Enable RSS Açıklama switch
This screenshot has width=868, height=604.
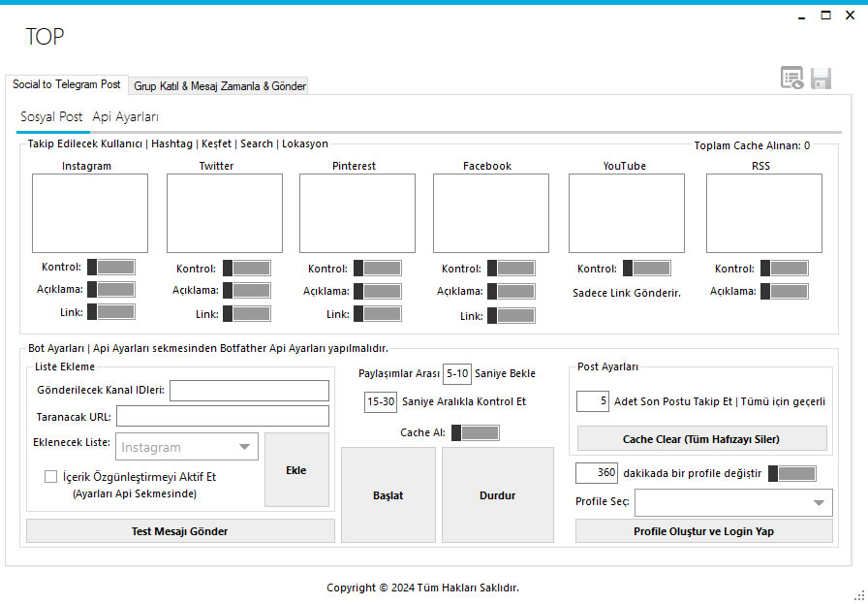click(x=784, y=291)
